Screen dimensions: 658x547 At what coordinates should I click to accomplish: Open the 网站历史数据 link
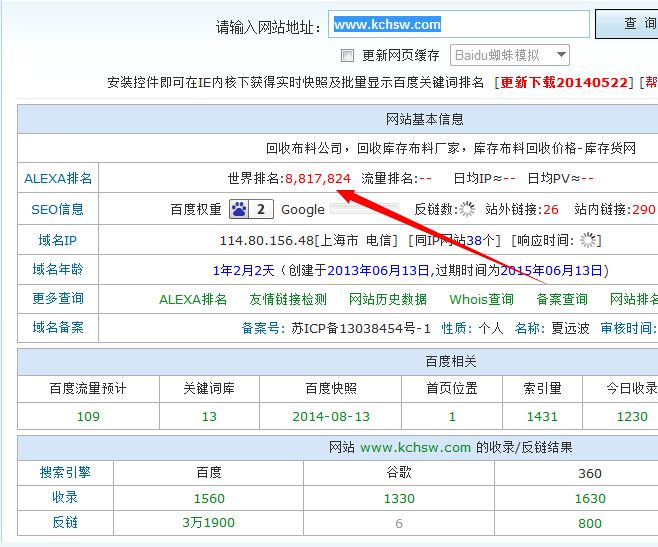tap(388, 299)
